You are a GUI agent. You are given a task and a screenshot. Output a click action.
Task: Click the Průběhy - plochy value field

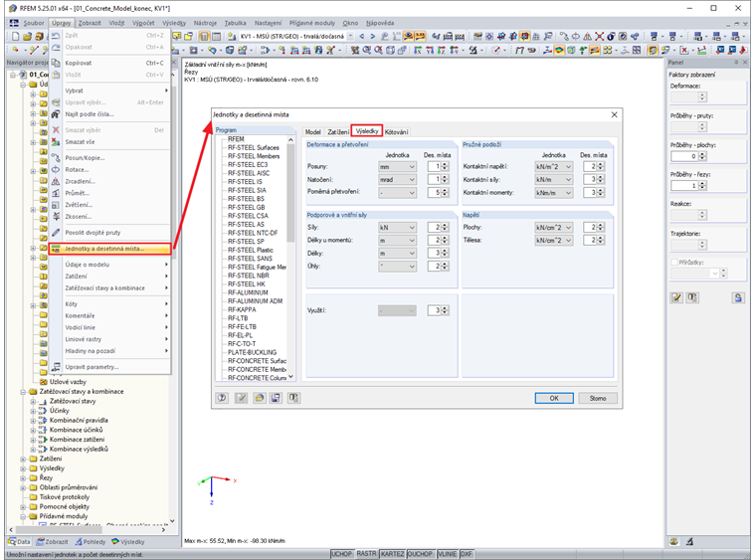[684, 156]
